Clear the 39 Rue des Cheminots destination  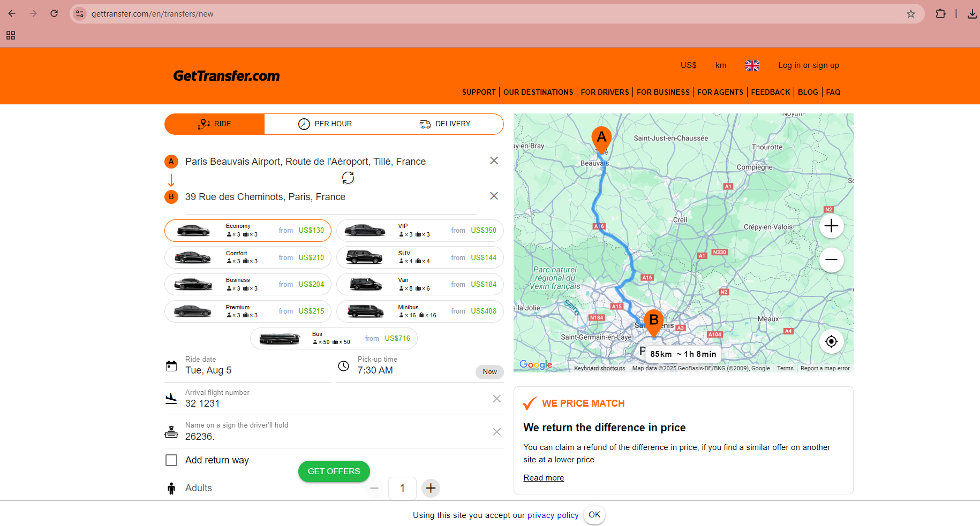click(x=494, y=196)
